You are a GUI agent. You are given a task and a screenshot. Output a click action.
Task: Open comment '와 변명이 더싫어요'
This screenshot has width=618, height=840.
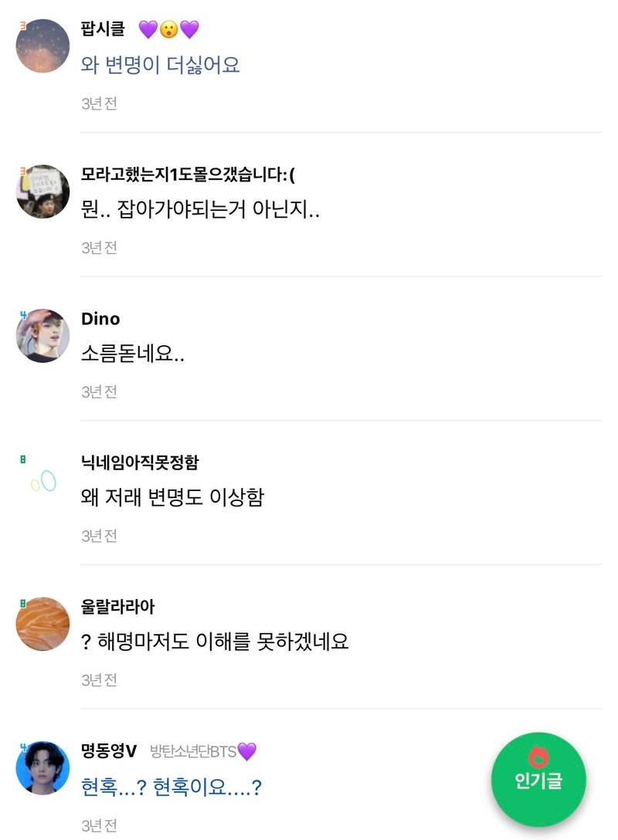[x=161, y=64]
